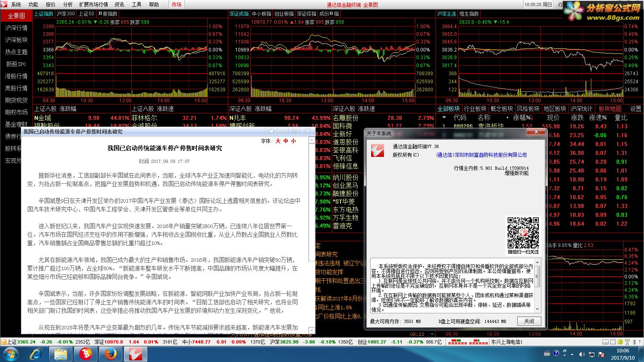Switch chart to B股指数 tab
Screen dimensions: 644x362
point(107,14)
